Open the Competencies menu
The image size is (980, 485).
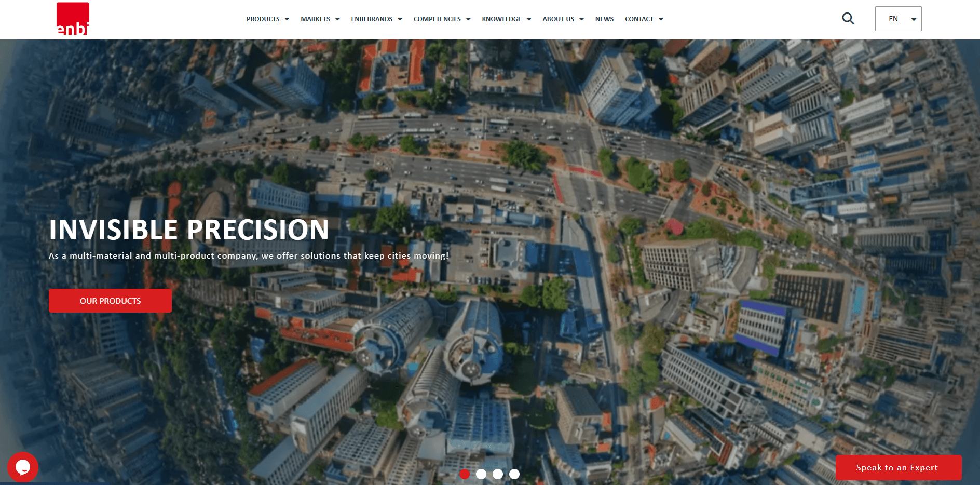click(437, 19)
